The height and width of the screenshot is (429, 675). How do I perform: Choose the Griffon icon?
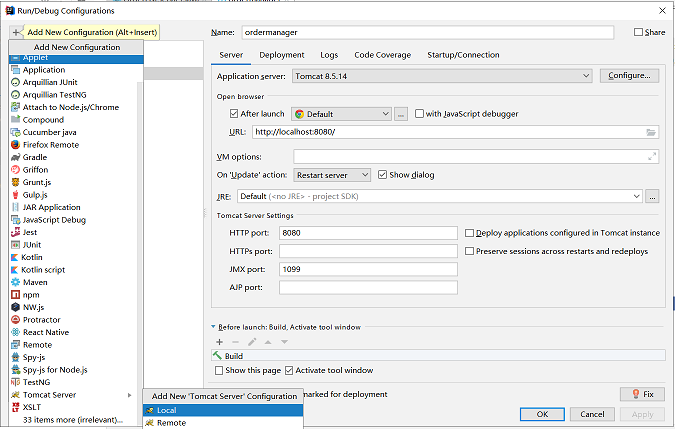pyautogui.click(x=15, y=170)
